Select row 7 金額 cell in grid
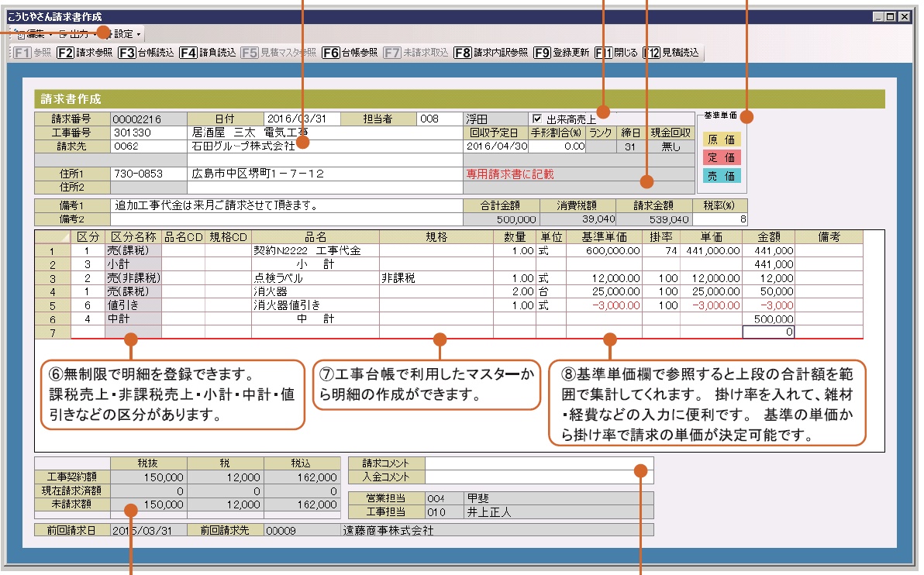 pyautogui.click(x=767, y=332)
